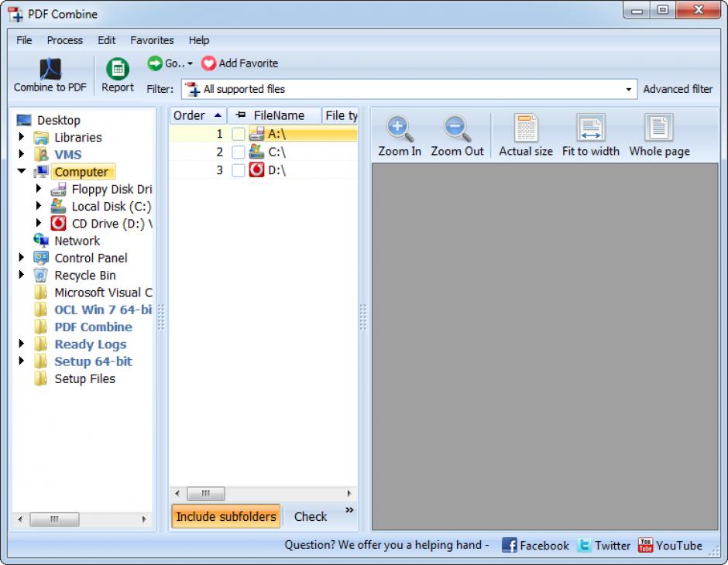Enable the D:\ drive checkbox

click(x=239, y=170)
